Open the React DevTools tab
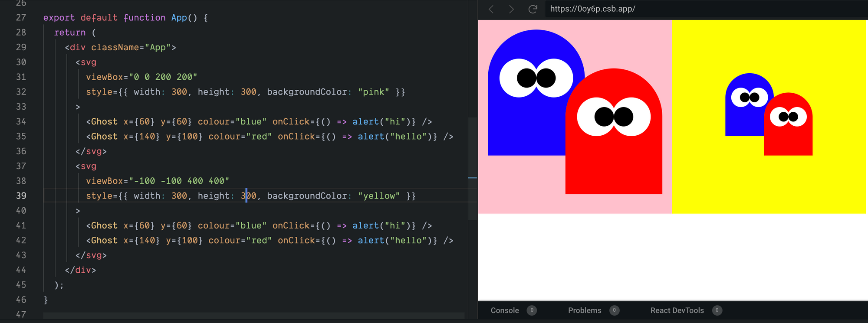The width and height of the screenshot is (868, 323). [677, 310]
